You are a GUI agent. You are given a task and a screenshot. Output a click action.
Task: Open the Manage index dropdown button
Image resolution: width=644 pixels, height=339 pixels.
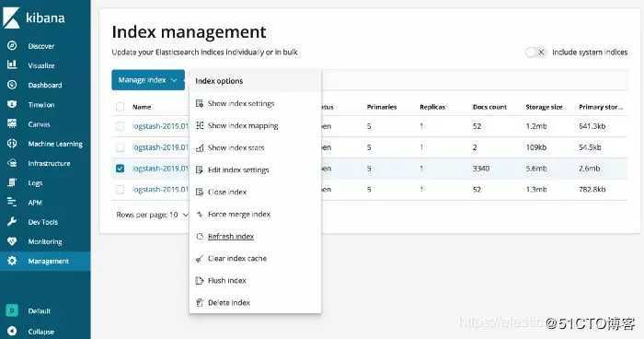pyautogui.click(x=148, y=80)
